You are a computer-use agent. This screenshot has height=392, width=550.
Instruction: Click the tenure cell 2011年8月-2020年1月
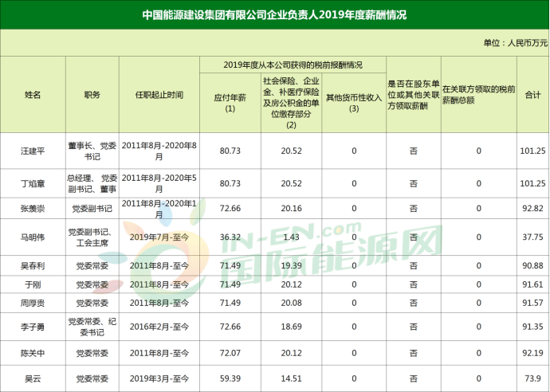159,208
